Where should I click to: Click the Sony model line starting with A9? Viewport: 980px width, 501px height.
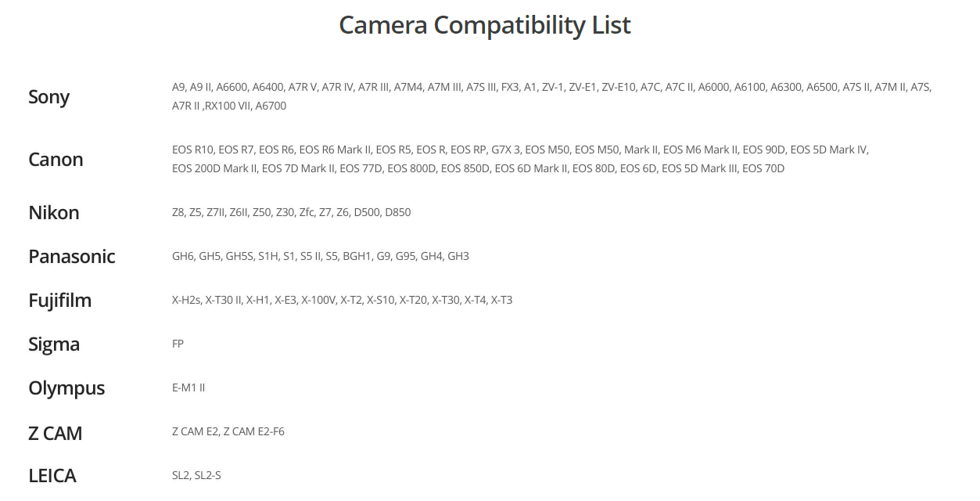pos(551,87)
